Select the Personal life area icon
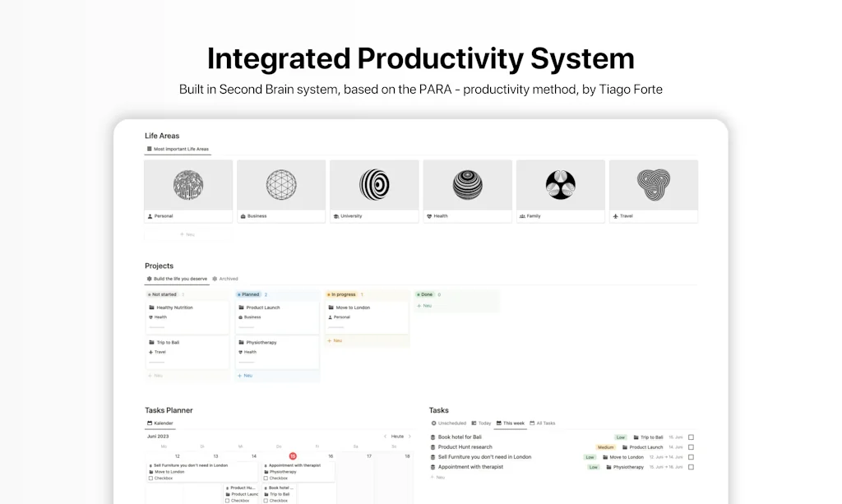The height and width of the screenshot is (504, 842). (x=150, y=215)
